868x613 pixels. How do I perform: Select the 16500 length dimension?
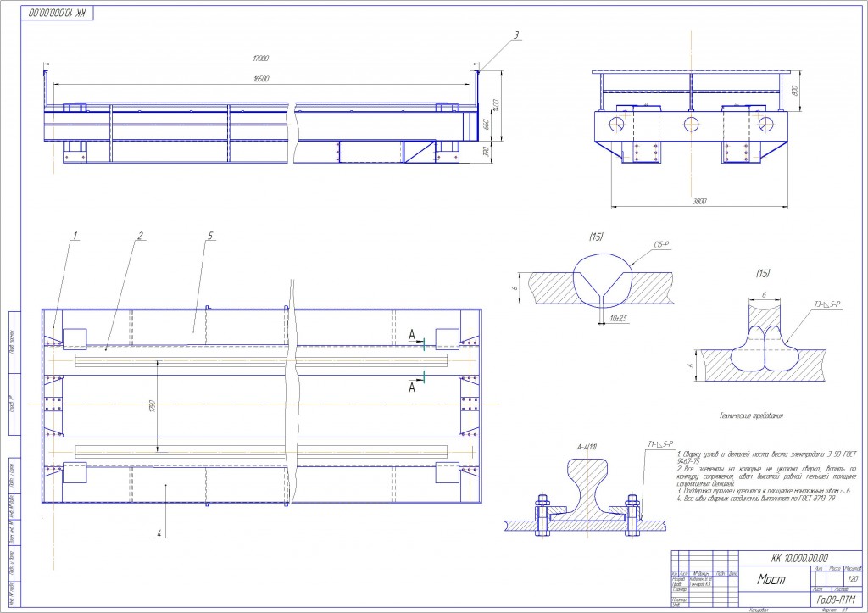click(261, 79)
